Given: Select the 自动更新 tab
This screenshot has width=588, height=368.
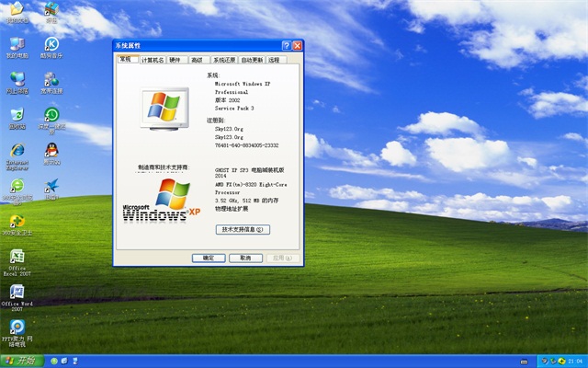Looking at the screenshot, I should tap(252, 59).
